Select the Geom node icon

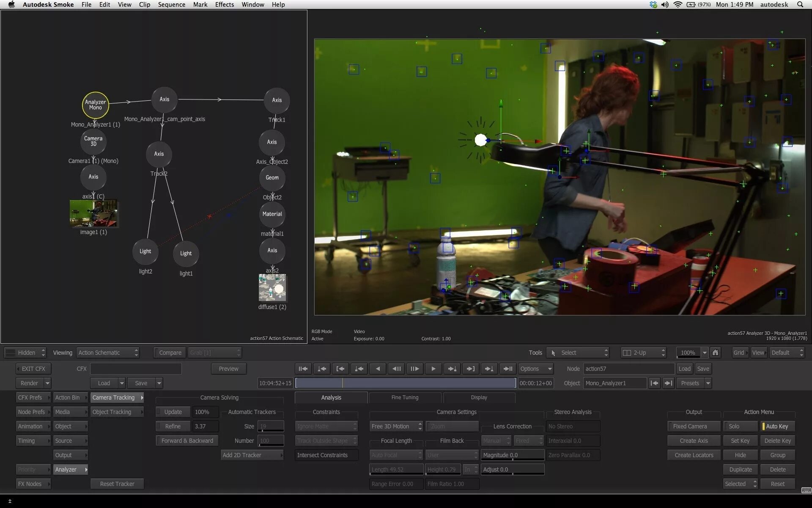click(x=271, y=177)
